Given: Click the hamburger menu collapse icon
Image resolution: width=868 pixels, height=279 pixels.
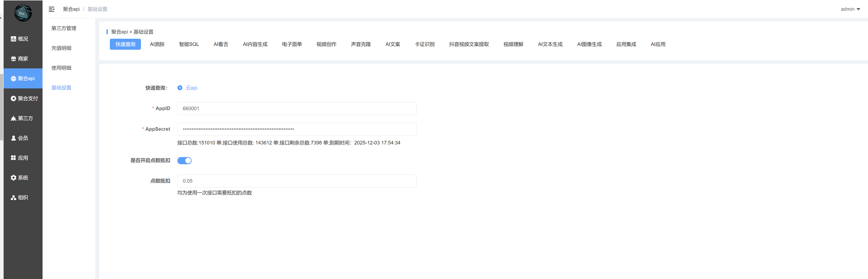Looking at the screenshot, I should coord(52,9).
